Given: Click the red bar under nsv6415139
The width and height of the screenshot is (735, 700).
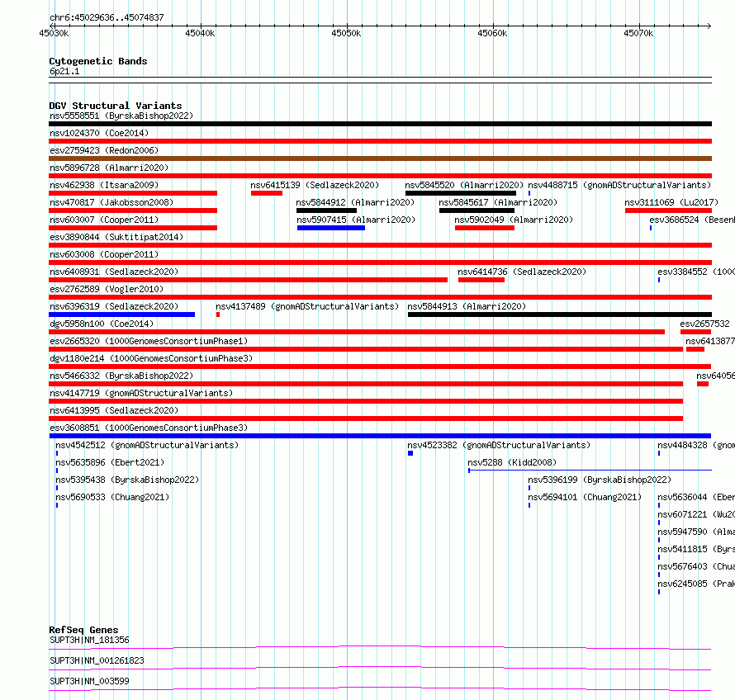Looking at the screenshot, I should [267, 193].
